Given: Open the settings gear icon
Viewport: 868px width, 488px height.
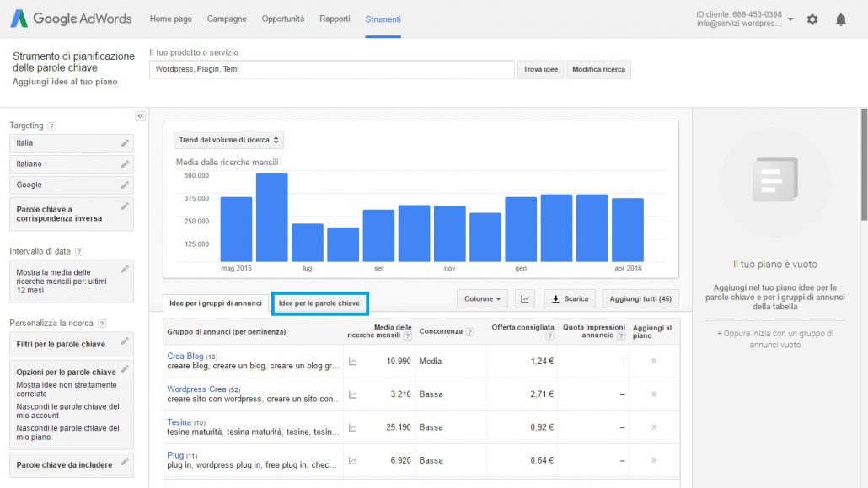Looking at the screenshot, I should click(x=812, y=19).
